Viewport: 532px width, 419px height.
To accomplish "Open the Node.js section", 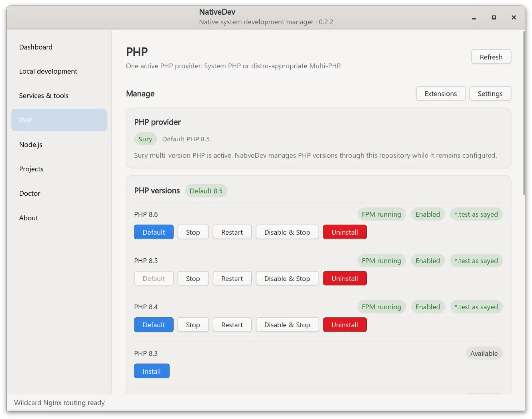I will click(59, 144).
